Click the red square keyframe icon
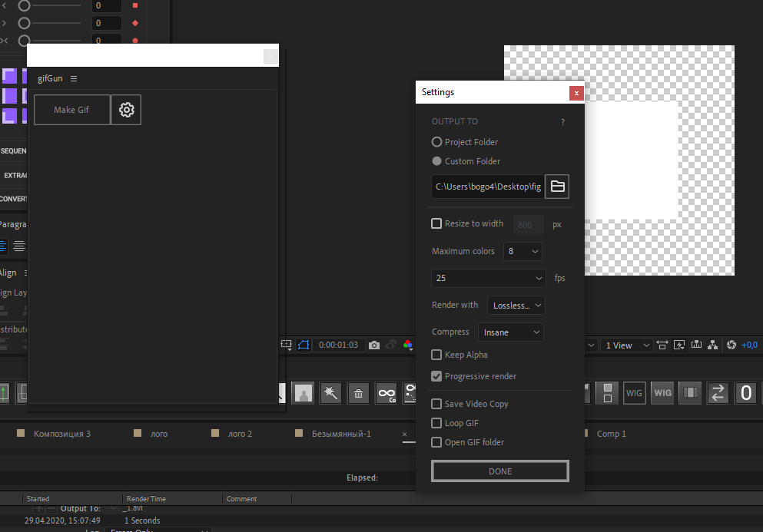The width and height of the screenshot is (763, 532). pos(135,5)
